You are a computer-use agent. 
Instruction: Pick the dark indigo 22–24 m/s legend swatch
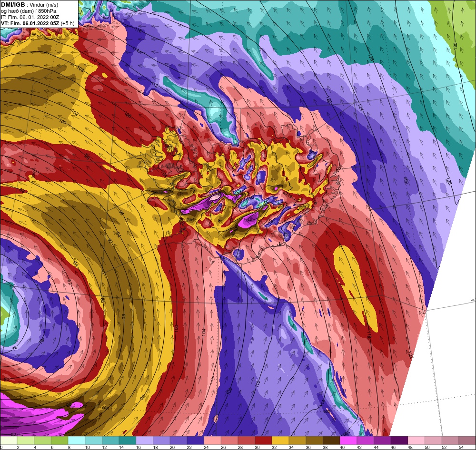coord(196,440)
